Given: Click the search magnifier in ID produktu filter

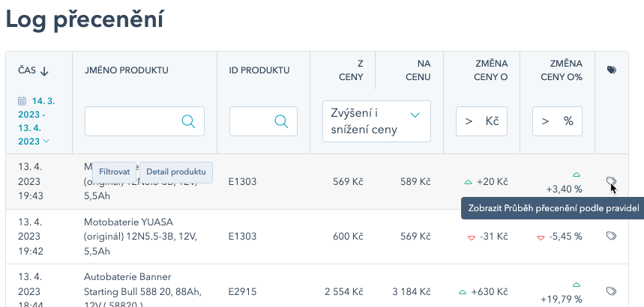Looking at the screenshot, I should click(x=281, y=121).
